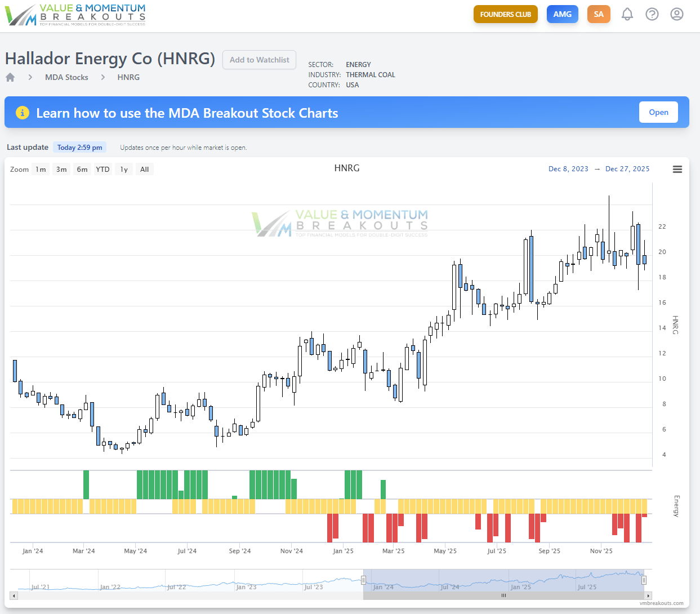The height and width of the screenshot is (614, 700).
Task: Click the HNRG breadcrumb link
Action: (128, 77)
